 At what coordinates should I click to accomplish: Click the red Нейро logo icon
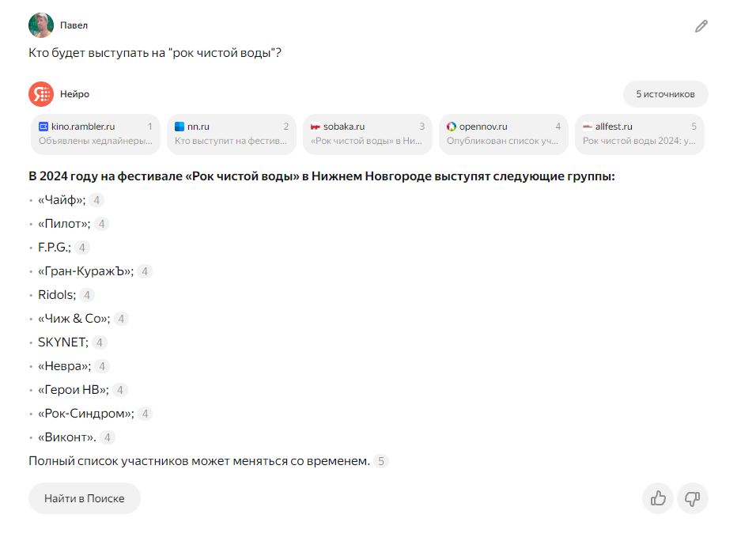coord(41,94)
